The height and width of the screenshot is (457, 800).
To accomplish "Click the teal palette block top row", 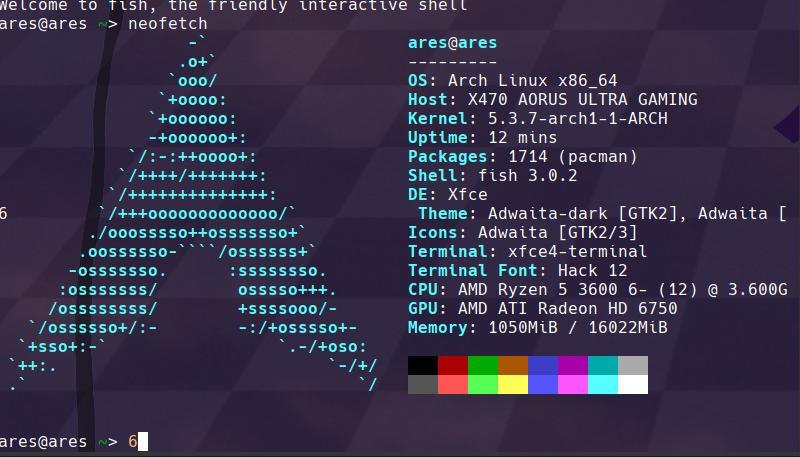I will coord(603,365).
